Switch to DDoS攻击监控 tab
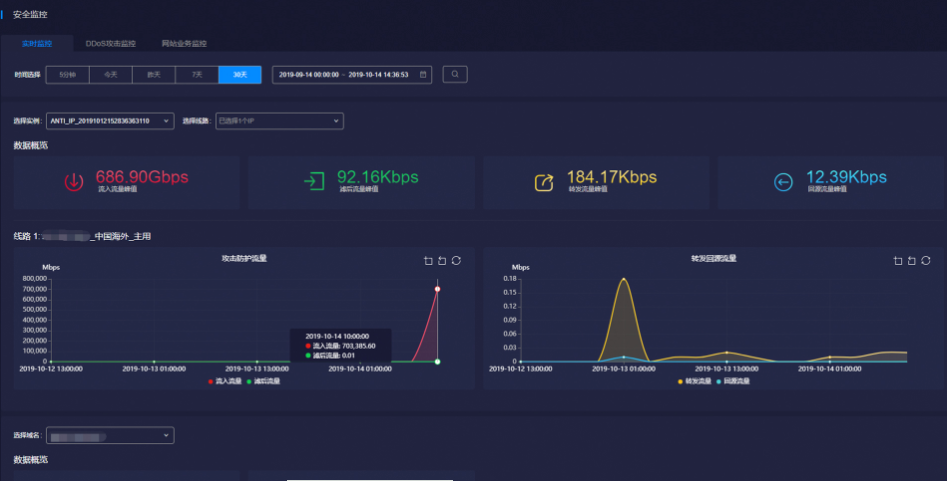The height and width of the screenshot is (481, 947). 110,44
